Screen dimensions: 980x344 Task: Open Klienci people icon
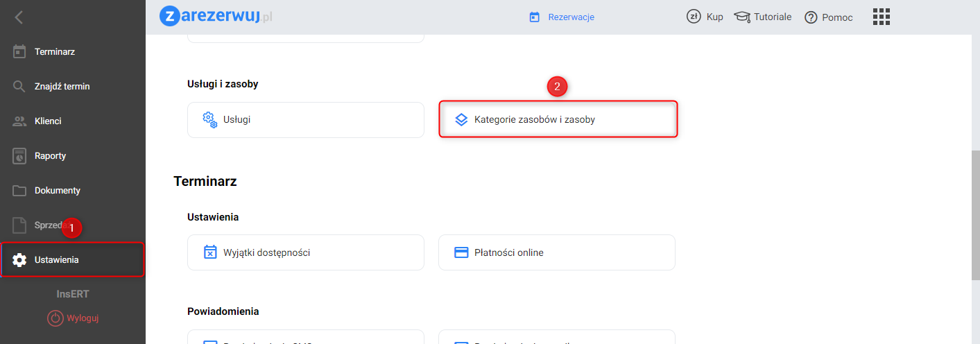19,121
